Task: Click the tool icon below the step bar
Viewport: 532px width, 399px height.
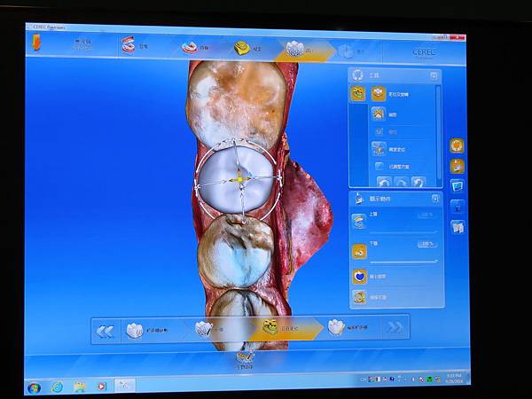Action: (245, 358)
